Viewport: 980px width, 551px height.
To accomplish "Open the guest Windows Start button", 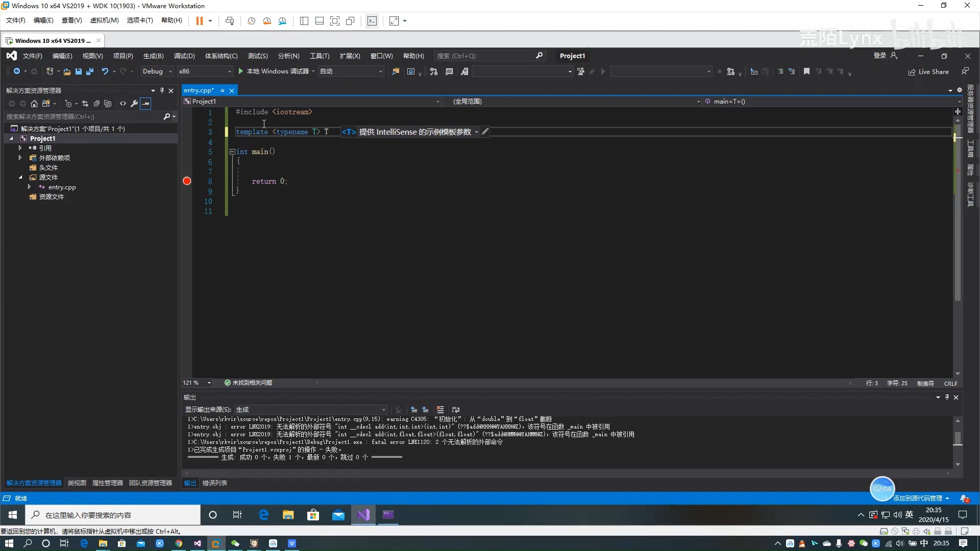I will pos(13,515).
